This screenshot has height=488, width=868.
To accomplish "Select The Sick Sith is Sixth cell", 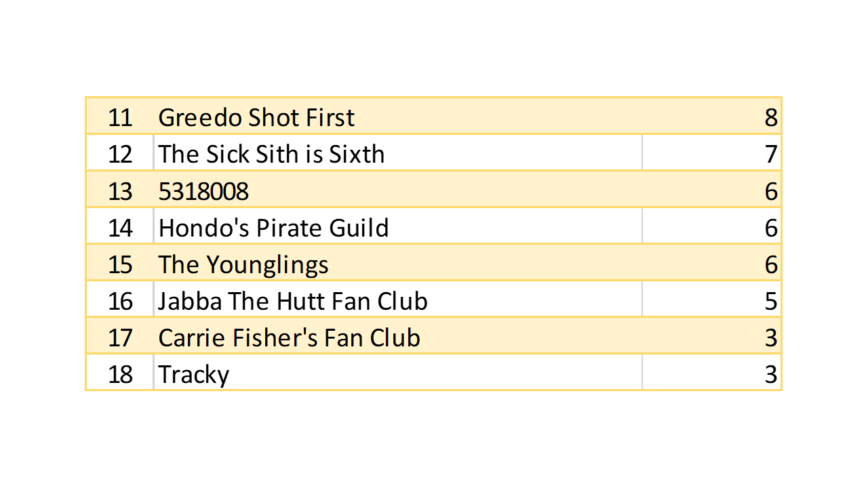I will click(x=271, y=154).
